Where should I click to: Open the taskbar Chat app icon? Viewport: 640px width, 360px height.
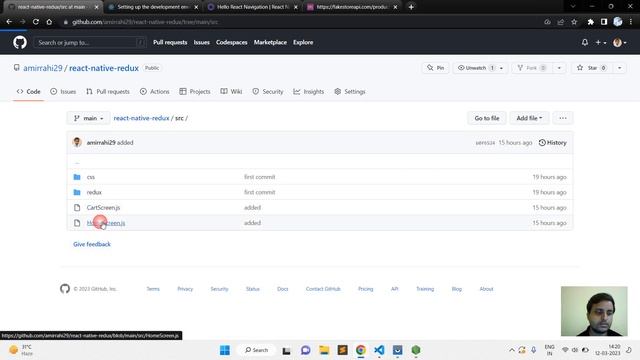305,350
